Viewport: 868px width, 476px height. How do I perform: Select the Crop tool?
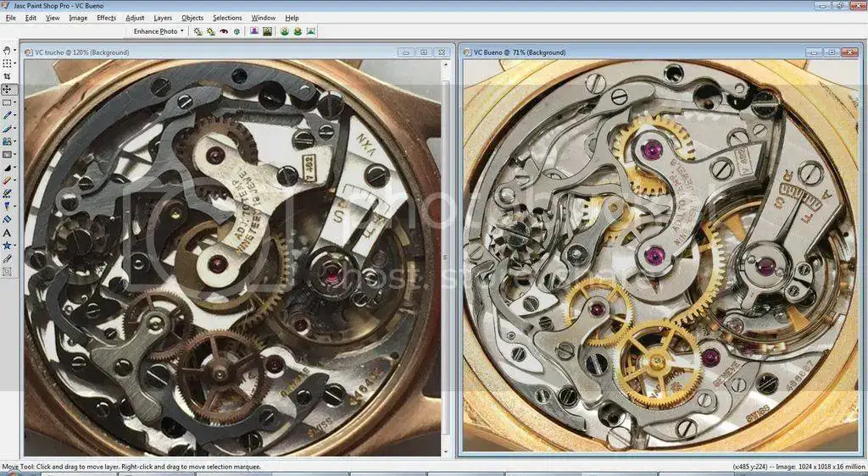click(x=7, y=76)
